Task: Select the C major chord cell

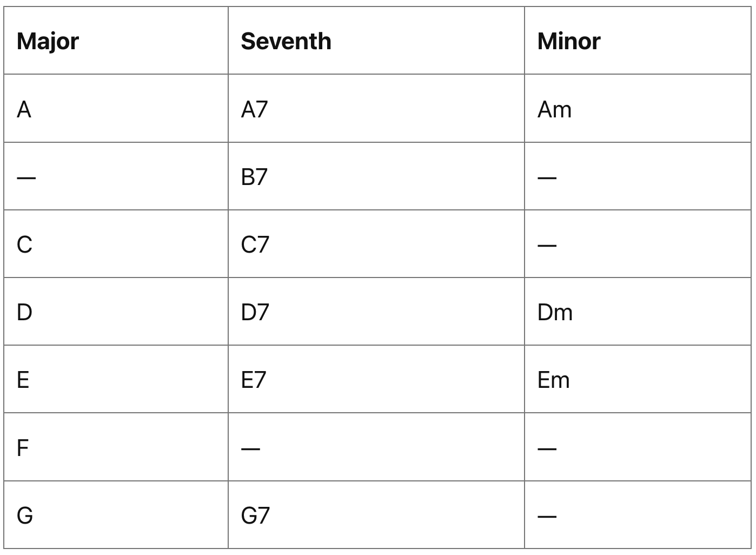Action: coord(24,245)
